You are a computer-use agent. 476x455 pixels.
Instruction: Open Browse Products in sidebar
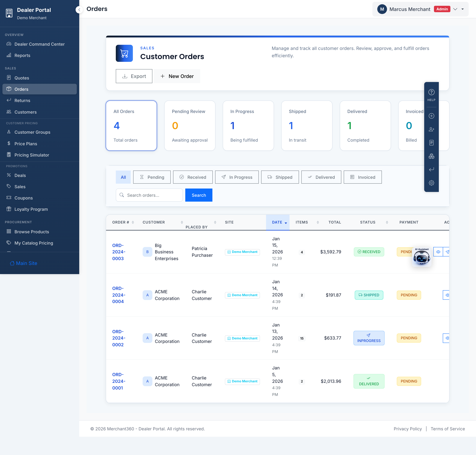[40, 232]
